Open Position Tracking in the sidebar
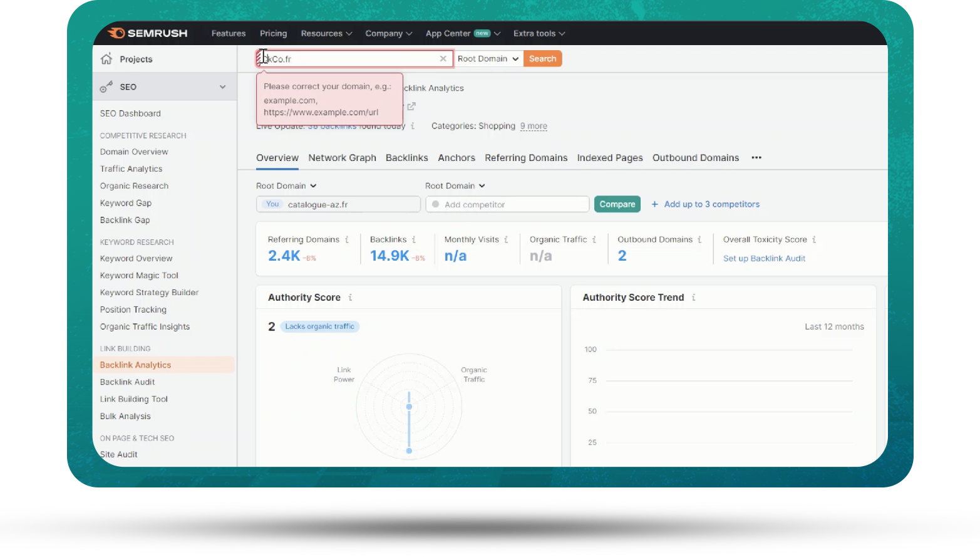 click(x=133, y=310)
